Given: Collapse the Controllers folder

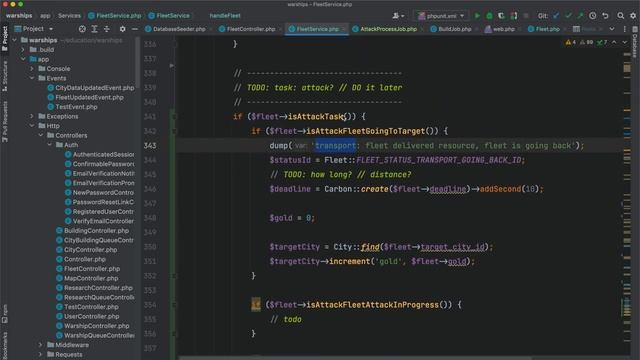Looking at the screenshot, I should point(41,135).
